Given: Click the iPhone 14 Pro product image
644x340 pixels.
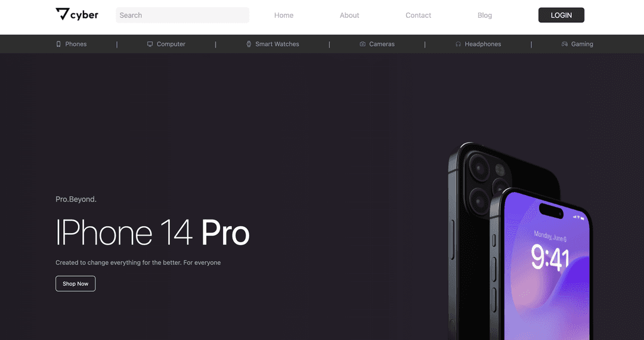Looking at the screenshot, I should (519, 241).
